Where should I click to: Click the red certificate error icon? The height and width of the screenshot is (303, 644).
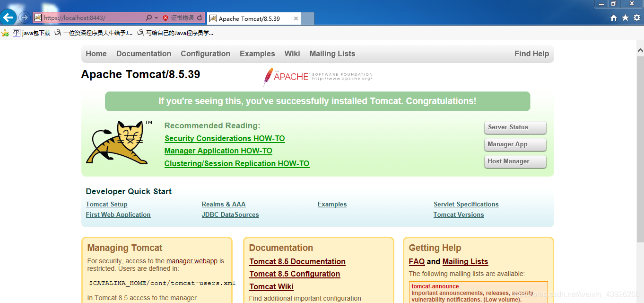tap(165, 18)
